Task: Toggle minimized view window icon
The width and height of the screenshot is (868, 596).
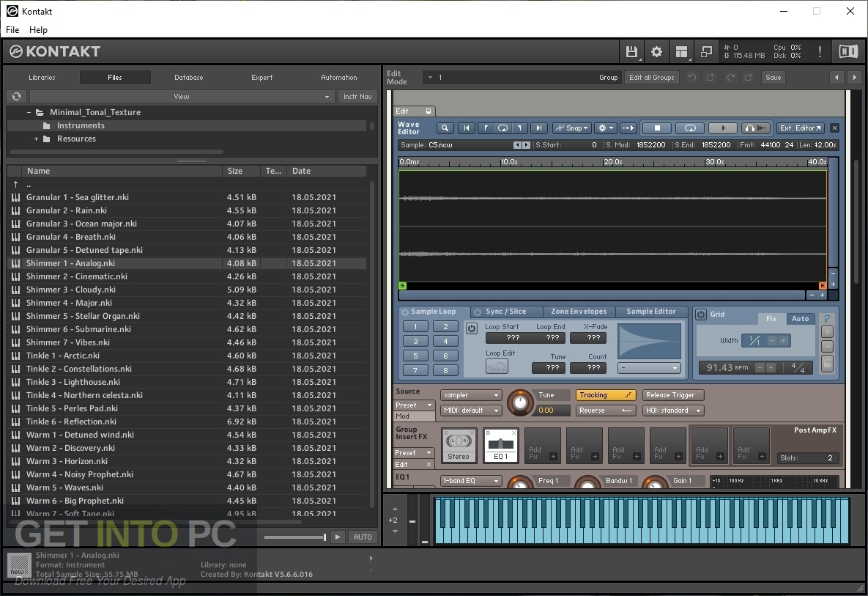Action: coord(706,51)
